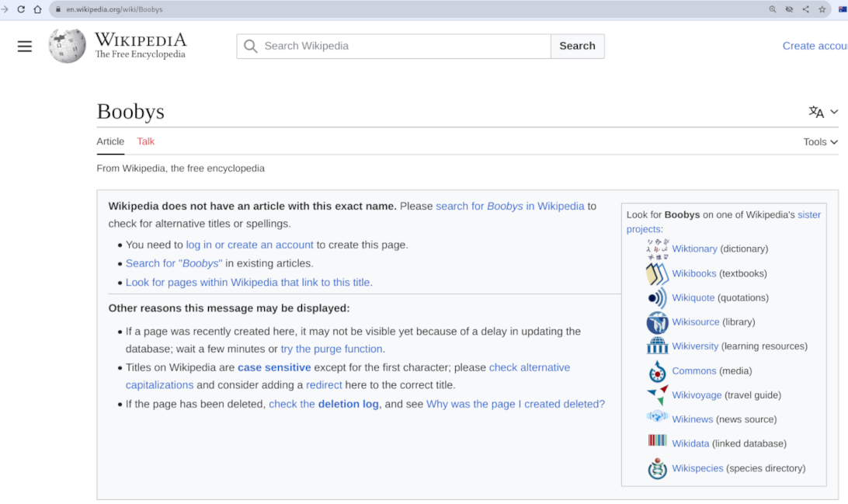
Task: Click the Wikibooks logo icon
Action: pos(657,273)
